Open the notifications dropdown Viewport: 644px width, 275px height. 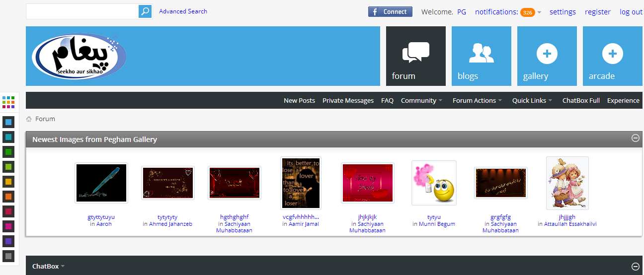click(507, 12)
